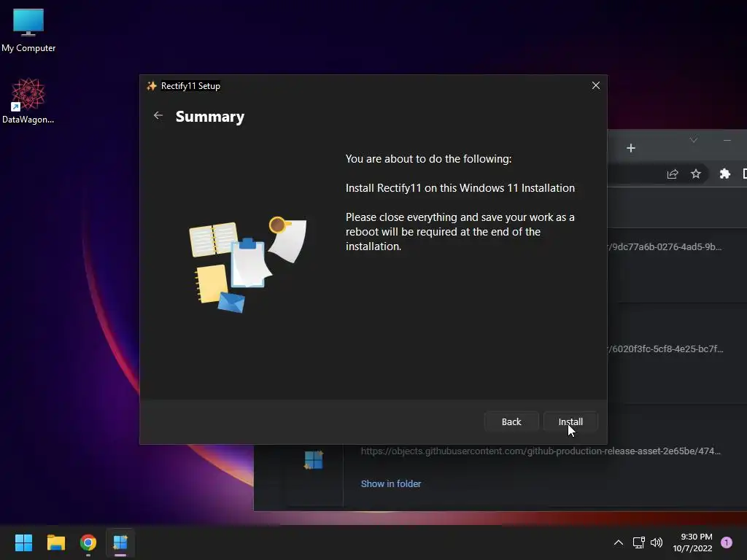Open volume control in system tray
The height and width of the screenshot is (560, 747).
(x=657, y=542)
